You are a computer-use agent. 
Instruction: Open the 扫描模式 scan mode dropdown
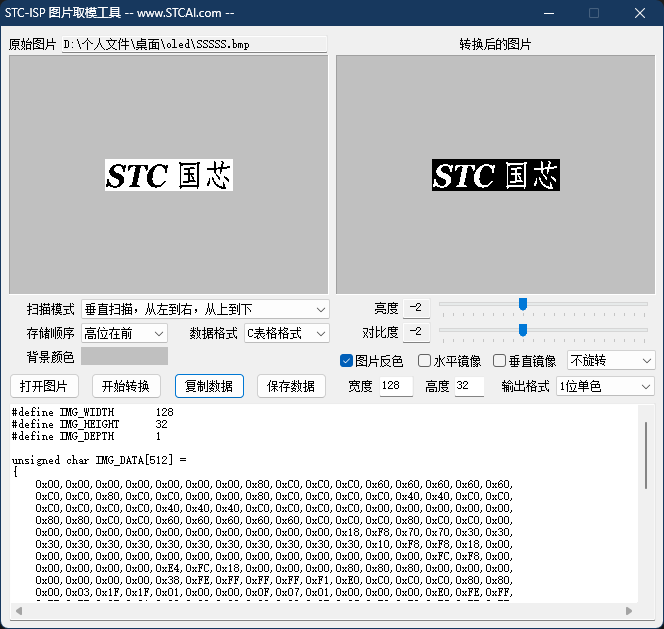tap(205, 309)
